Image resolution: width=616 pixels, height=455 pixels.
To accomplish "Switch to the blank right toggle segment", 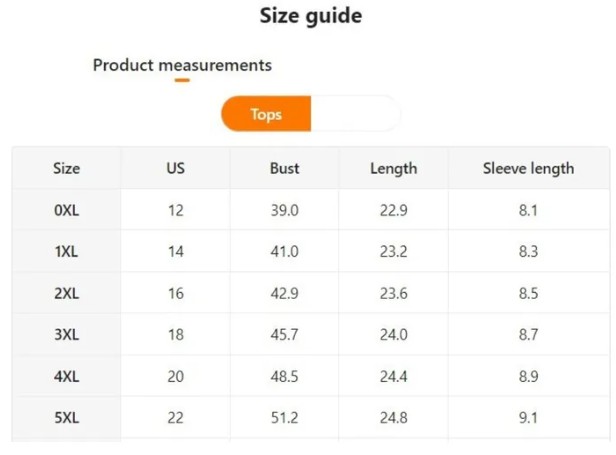I will pos(356,114).
